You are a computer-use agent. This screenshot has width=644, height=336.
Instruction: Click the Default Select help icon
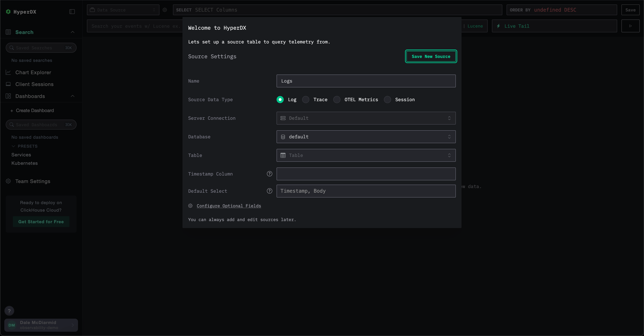point(270,191)
